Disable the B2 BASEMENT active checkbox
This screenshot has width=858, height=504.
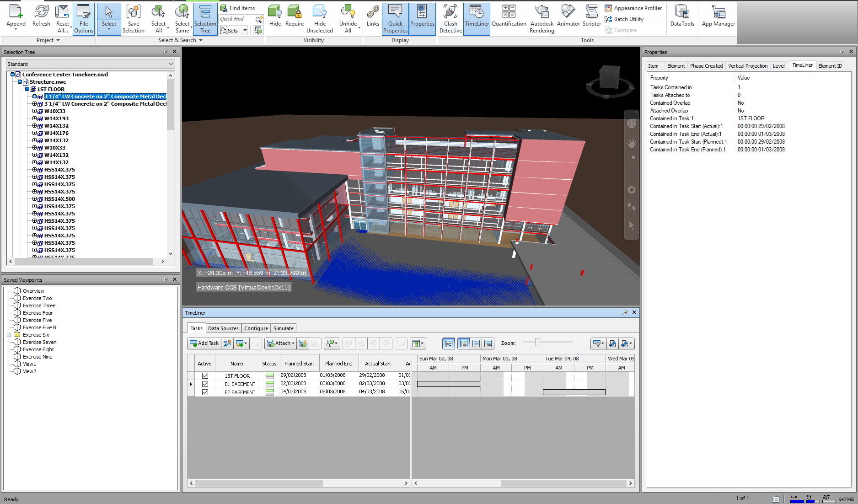(205, 392)
